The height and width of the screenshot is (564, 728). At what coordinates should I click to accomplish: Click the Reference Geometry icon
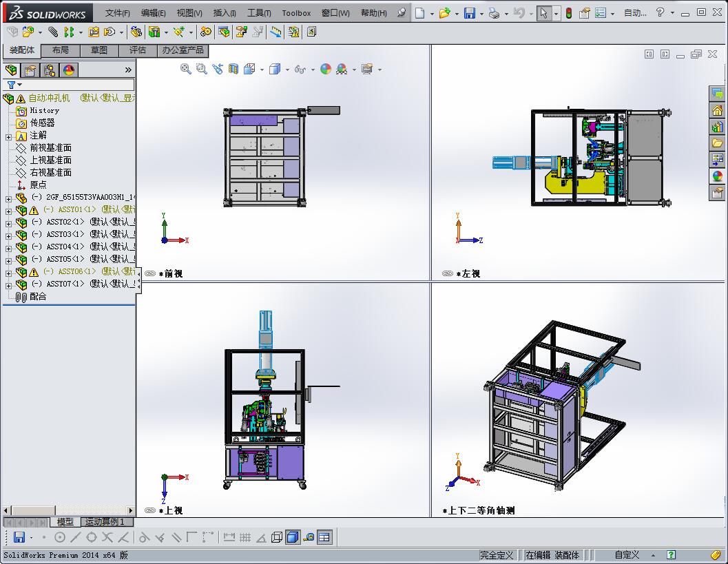coord(179,32)
